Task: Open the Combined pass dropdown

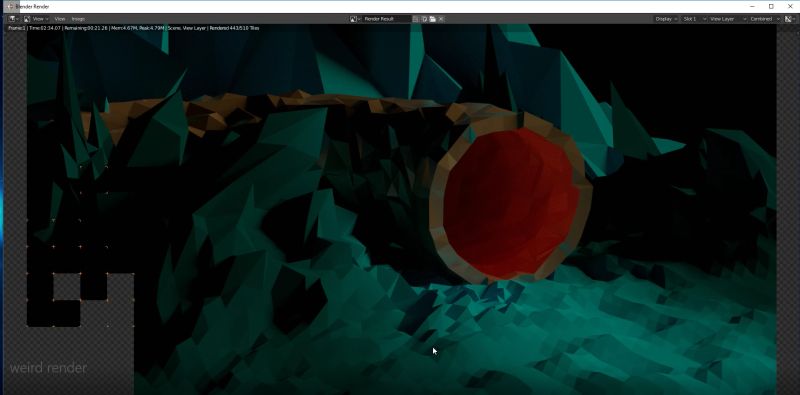Action: pos(763,19)
